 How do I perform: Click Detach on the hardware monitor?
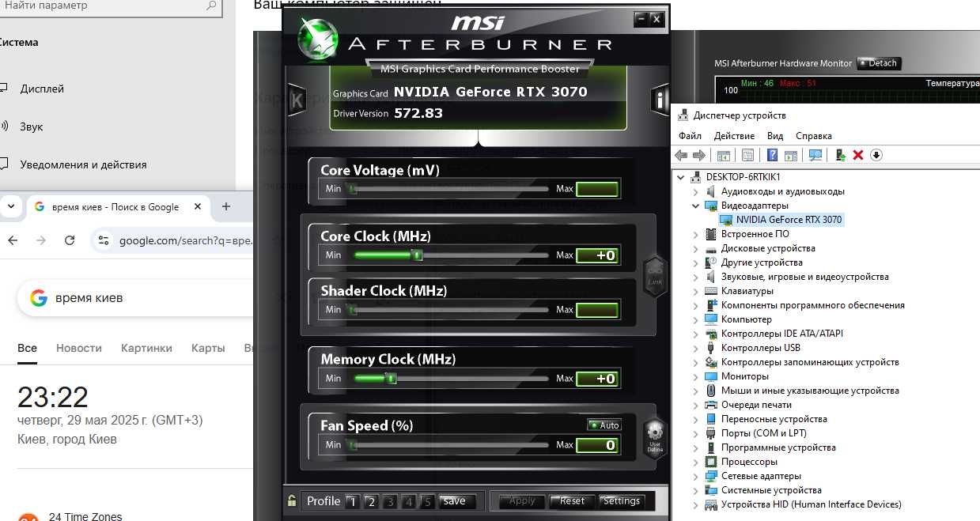tap(879, 63)
